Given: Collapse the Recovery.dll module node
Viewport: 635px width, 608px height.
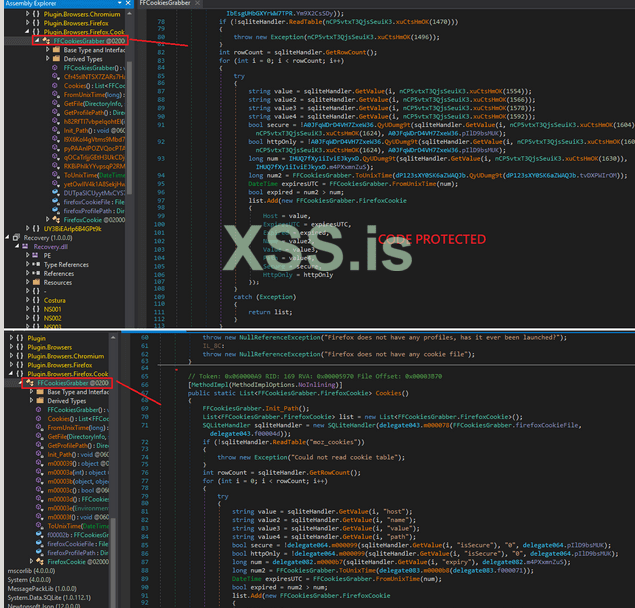Looking at the screenshot, I should (x=17, y=247).
